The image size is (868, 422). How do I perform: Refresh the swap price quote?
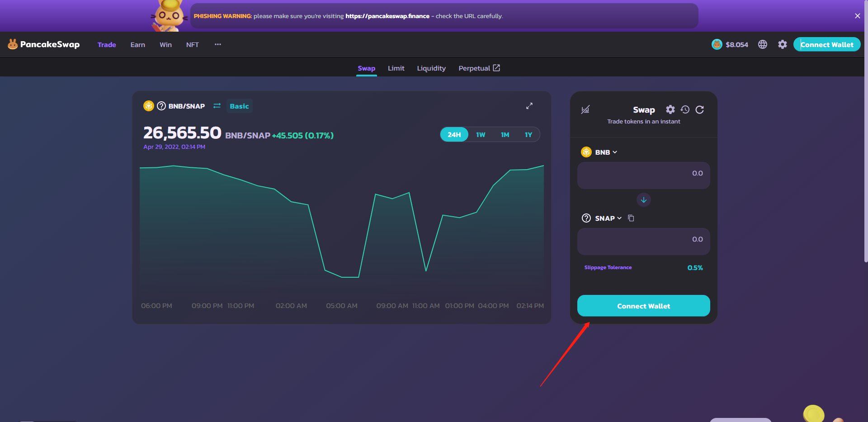[x=700, y=109]
